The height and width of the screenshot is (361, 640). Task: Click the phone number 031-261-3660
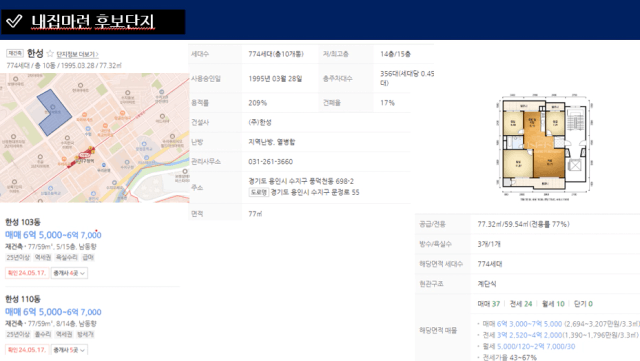coord(271,162)
